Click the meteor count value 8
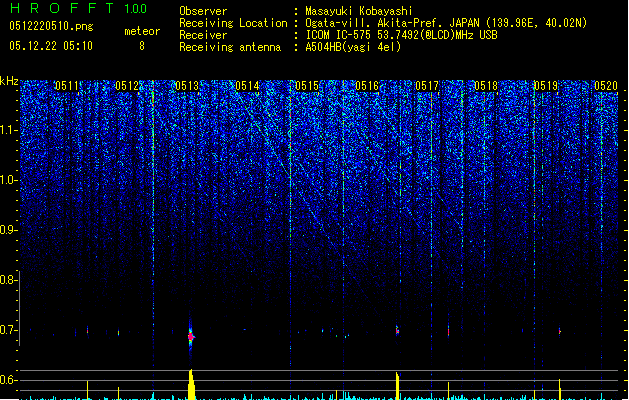Image resolution: width=629 pixels, height=400 pixels. (x=142, y=46)
